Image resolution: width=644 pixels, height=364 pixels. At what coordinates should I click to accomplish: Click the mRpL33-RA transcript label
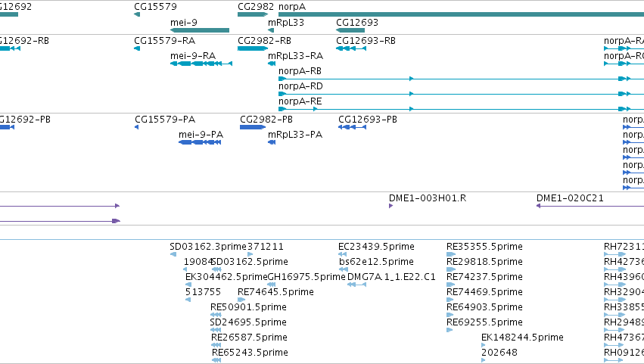[x=295, y=56]
